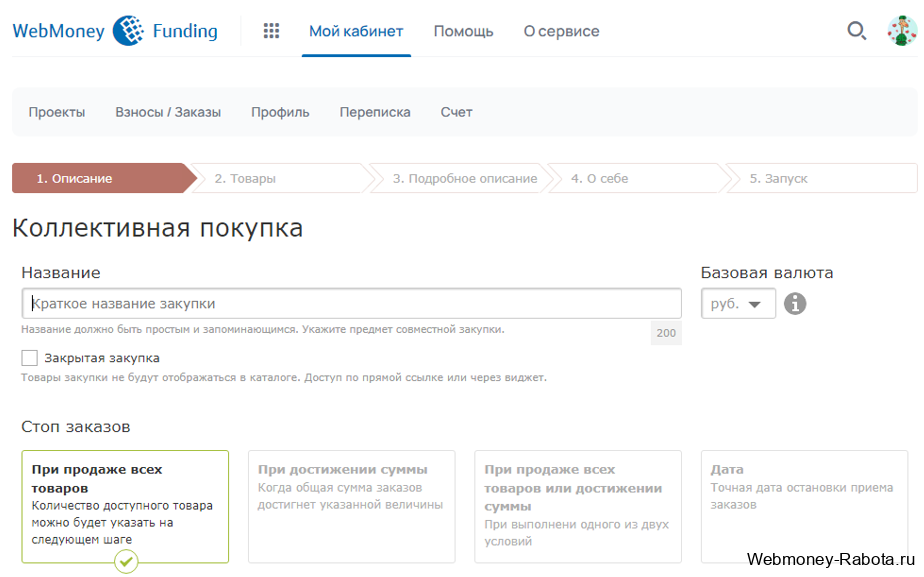Open the user avatar profile picture

coord(902,31)
